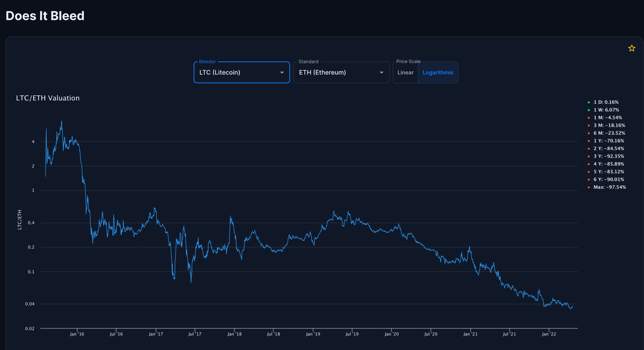Click the yellow star favorite icon
644x350 pixels.
tap(632, 48)
